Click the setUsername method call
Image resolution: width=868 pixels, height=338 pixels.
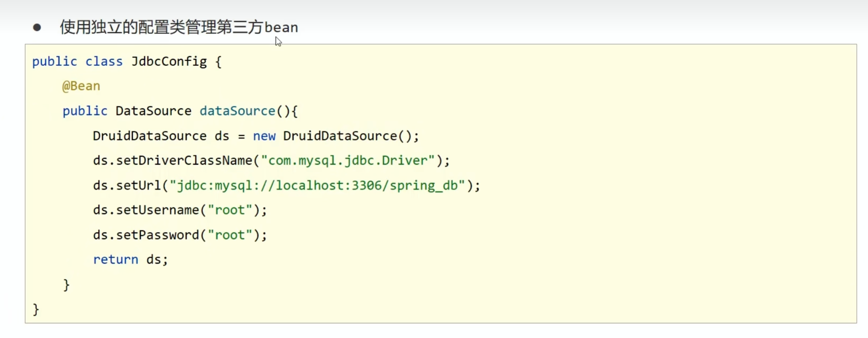pos(157,210)
